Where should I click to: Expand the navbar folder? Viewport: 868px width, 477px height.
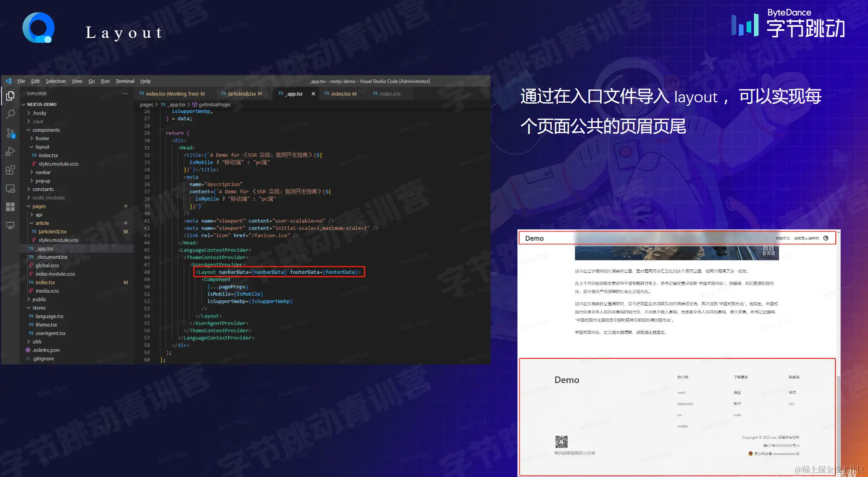[x=43, y=172]
